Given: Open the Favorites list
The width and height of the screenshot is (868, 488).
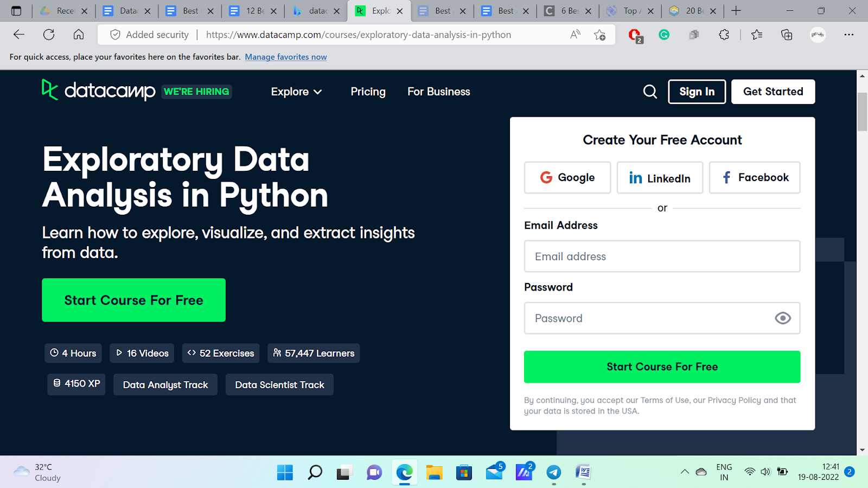Looking at the screenshot, I should [x=757, y=35].
